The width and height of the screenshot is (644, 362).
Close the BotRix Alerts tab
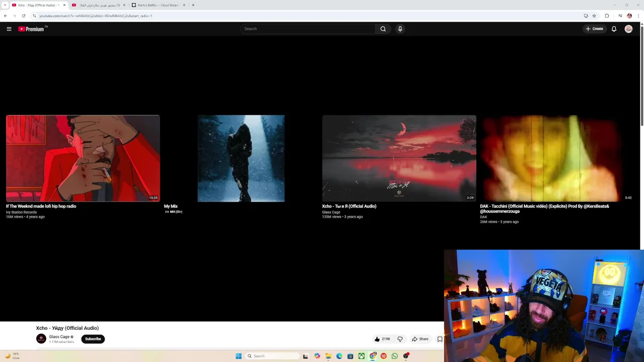pos(184,5)
